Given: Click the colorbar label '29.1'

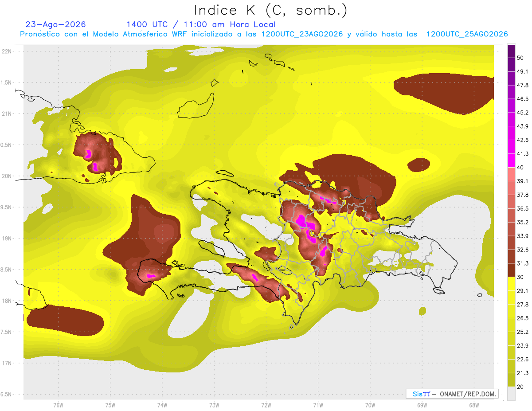Looking at the screenshot, I should pyautogui.click(x=523, y=291).
